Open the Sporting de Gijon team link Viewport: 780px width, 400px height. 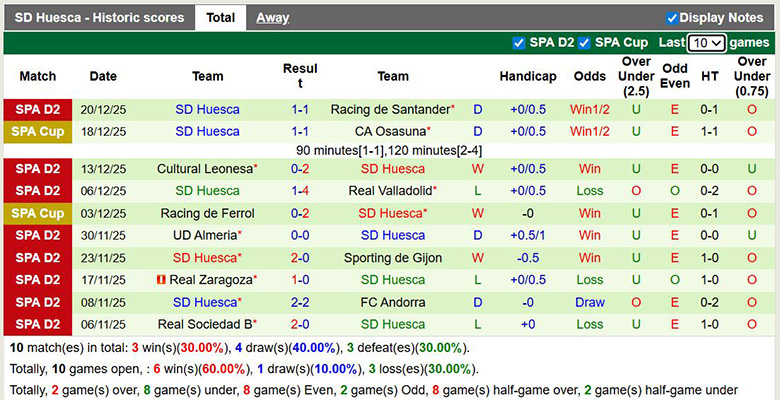pos(393,258)
